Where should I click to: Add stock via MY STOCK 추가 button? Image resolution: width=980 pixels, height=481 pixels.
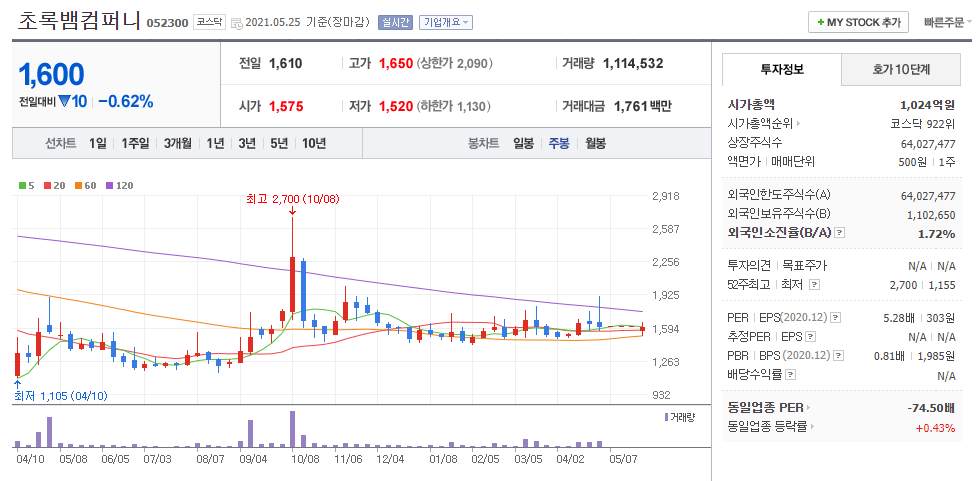(x=858, y=22)
